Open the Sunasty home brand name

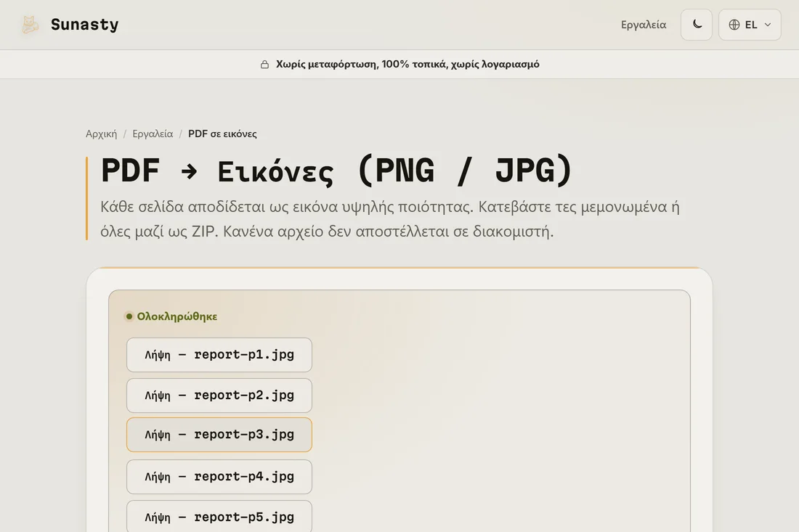coord(84,25)
